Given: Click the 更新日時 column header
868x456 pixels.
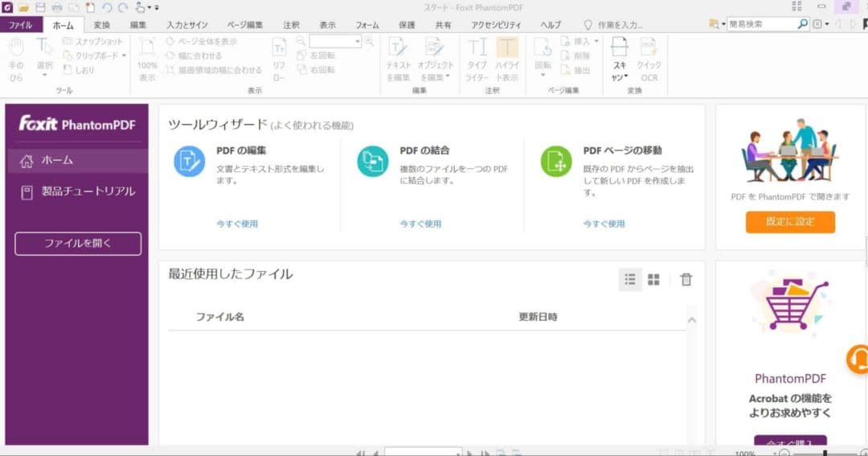Looking at the screenshot, I should click(x=538, y=317).
